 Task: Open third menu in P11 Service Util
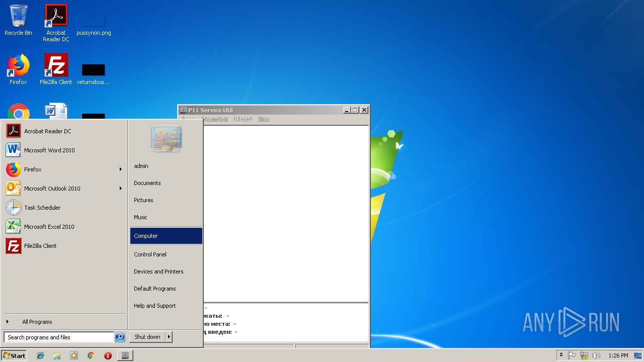click(x=243, y=120)
